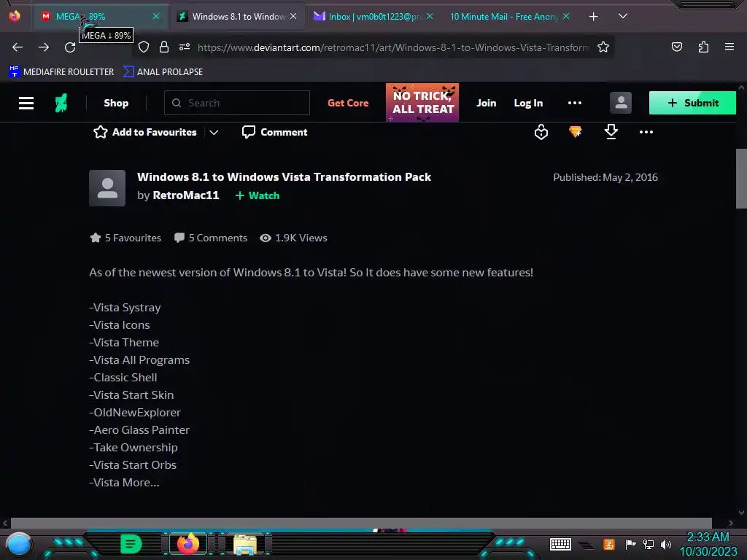
Task: Click the 1.9K Views text
Action: click(x=293, y=238)
